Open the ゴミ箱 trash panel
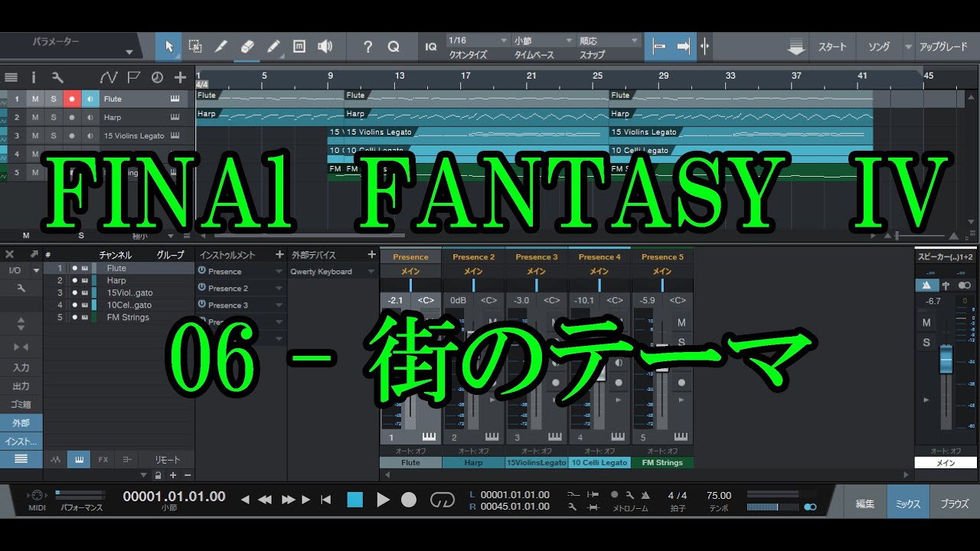Screen dimensions: 980x551 pyautogui.click(x=21, y=405)
